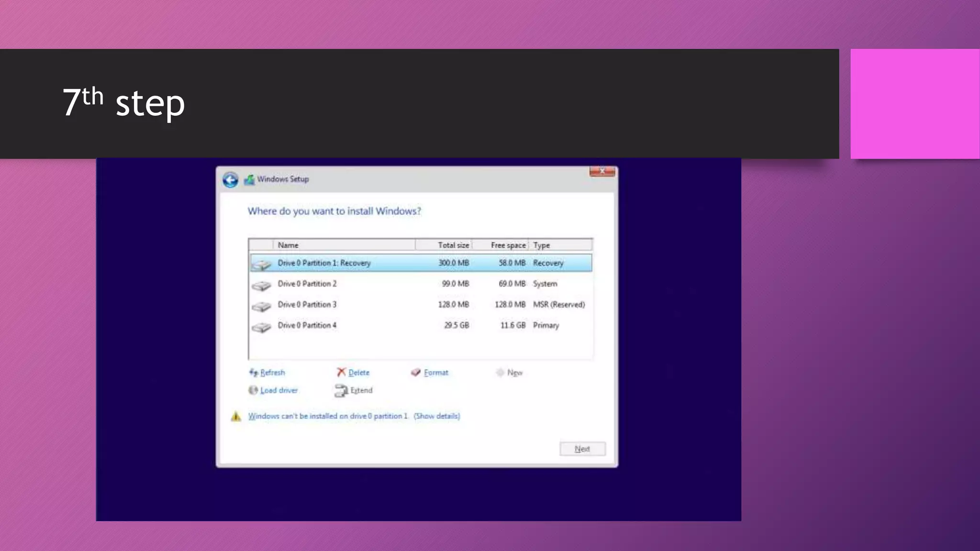Click the drive icon for Partition 4

click(x=261, y=327)
